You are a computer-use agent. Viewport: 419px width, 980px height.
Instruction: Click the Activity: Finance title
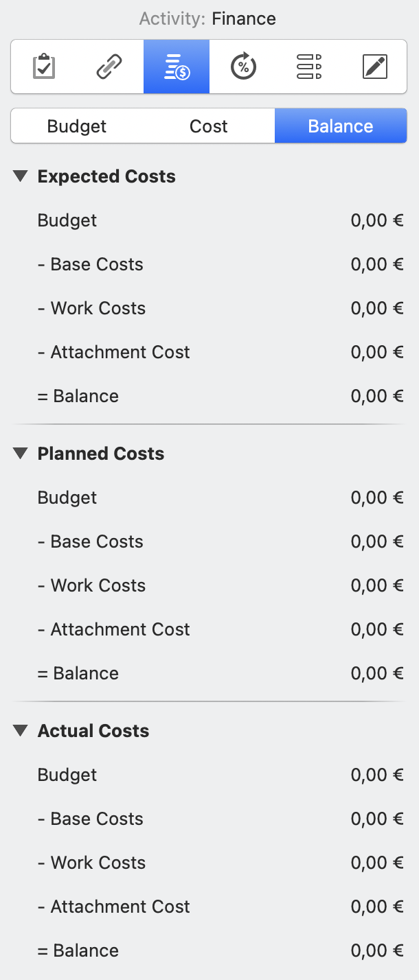tap(207, 19)
